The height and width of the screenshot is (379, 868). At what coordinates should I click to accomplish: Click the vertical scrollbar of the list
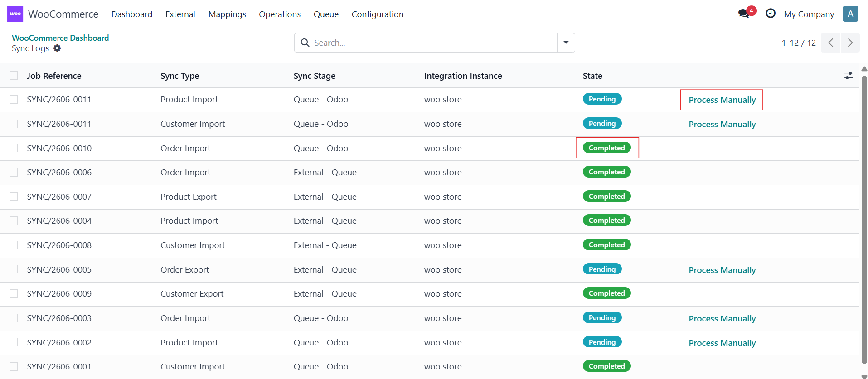point(864,220)
